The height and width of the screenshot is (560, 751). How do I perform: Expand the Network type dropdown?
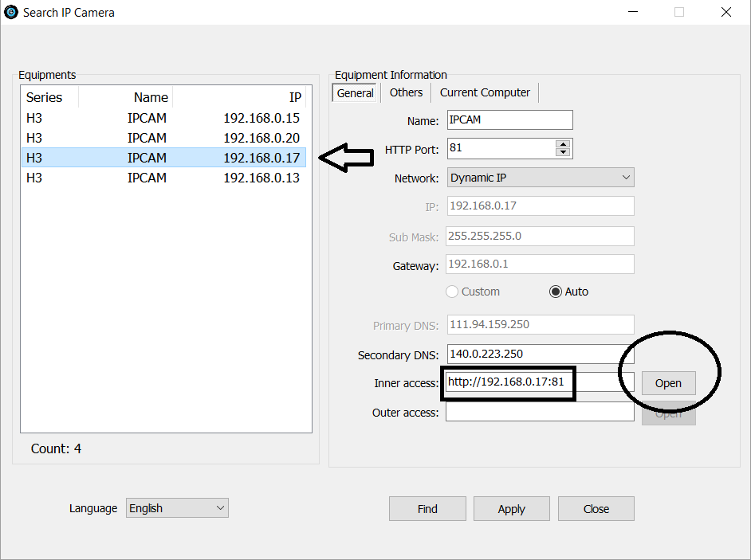tap(541, 178)
